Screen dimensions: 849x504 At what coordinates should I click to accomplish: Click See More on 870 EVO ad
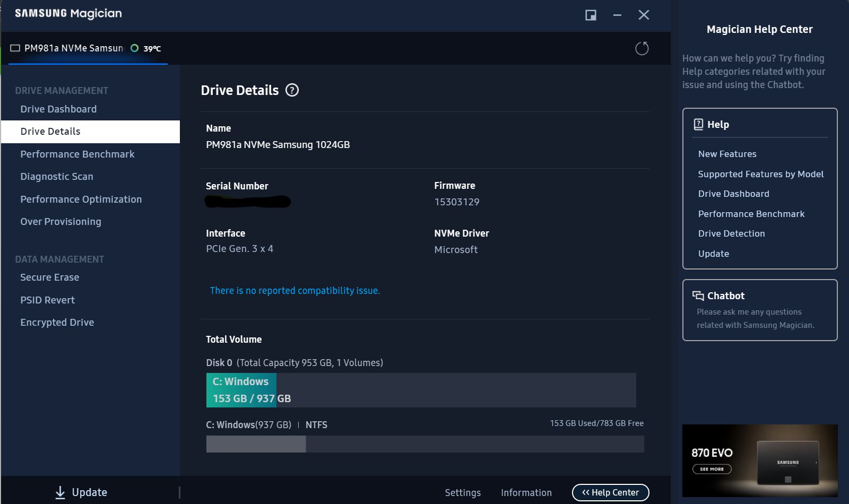712,469
